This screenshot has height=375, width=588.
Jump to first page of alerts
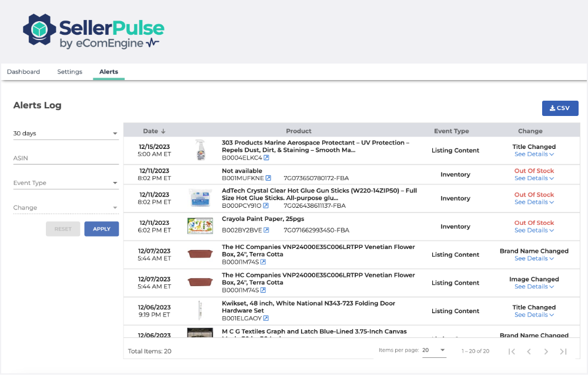[512, 351]
